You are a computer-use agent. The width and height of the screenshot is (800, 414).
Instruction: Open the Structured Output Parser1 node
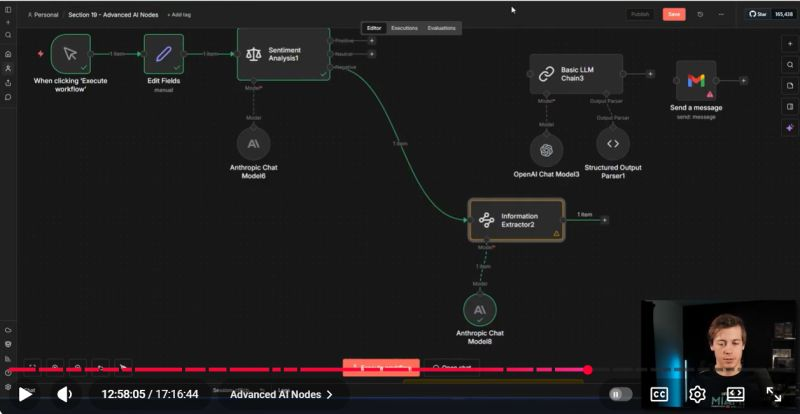point(613,144)
